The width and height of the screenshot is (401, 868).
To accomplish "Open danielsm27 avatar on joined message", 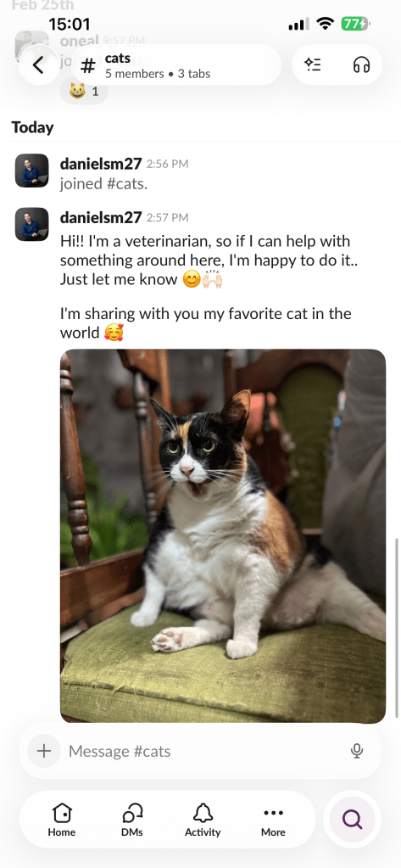I will (x=31, y=171).
